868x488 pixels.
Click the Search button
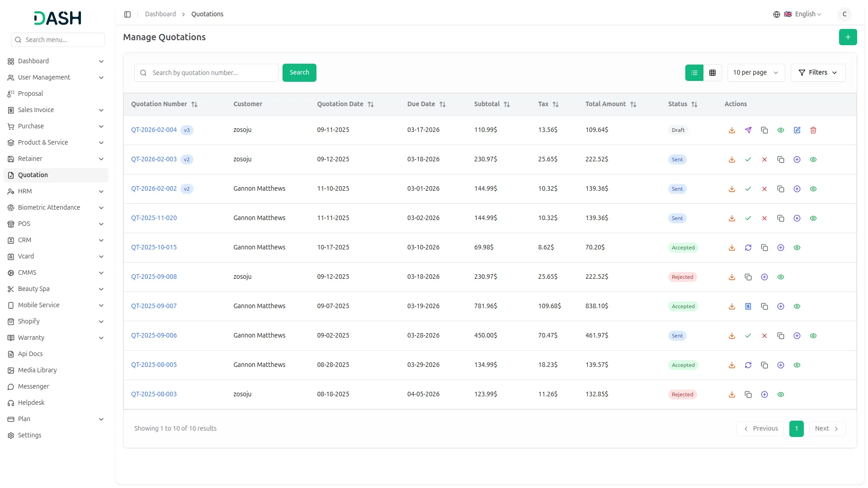[299, 73]
